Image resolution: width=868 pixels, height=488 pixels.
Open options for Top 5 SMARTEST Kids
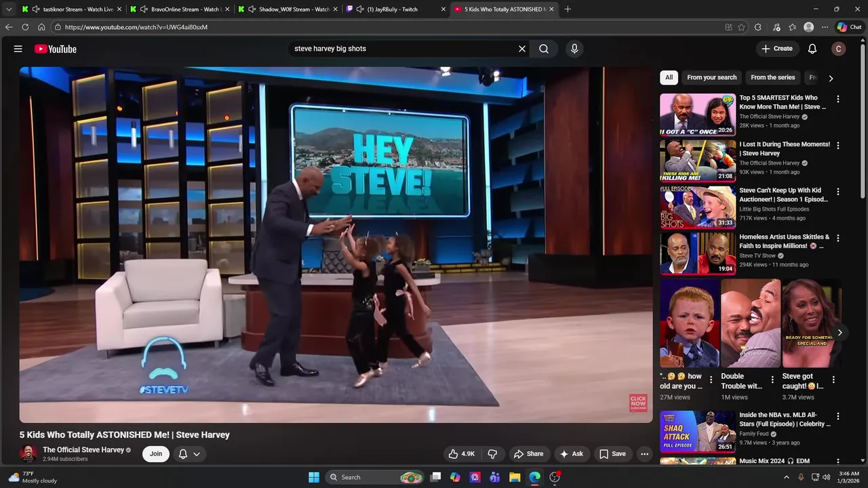[x=838, y=99]
